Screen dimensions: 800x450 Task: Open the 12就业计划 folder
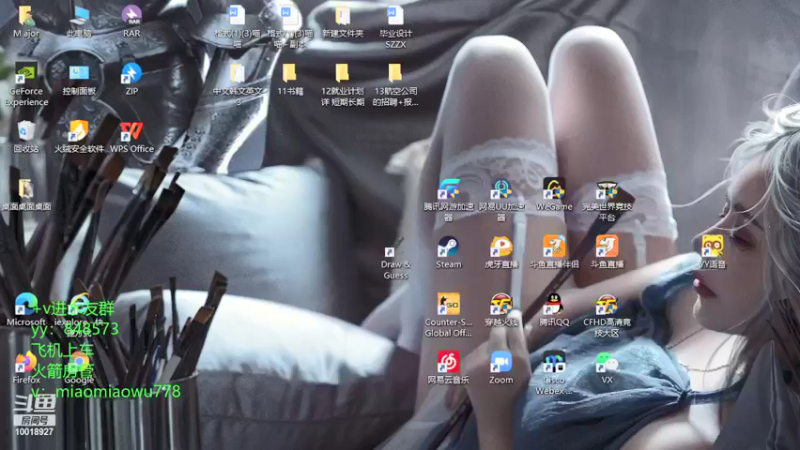tap(342, 85)
